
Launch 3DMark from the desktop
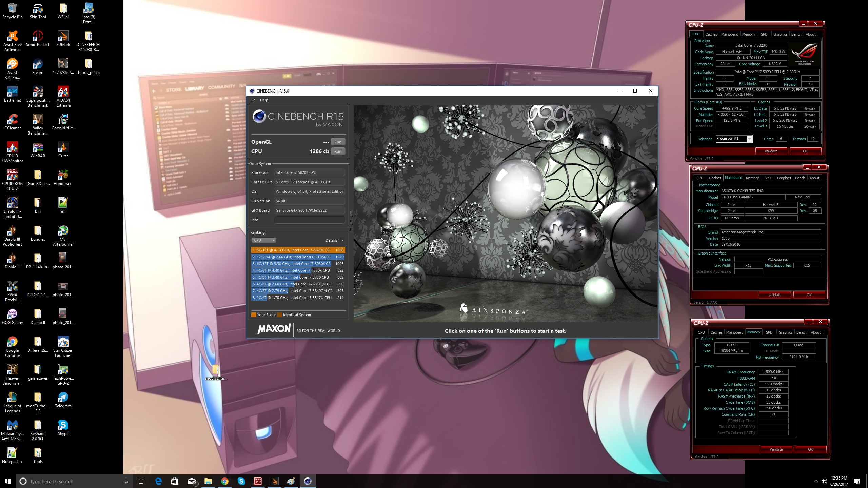pos(63,39)
